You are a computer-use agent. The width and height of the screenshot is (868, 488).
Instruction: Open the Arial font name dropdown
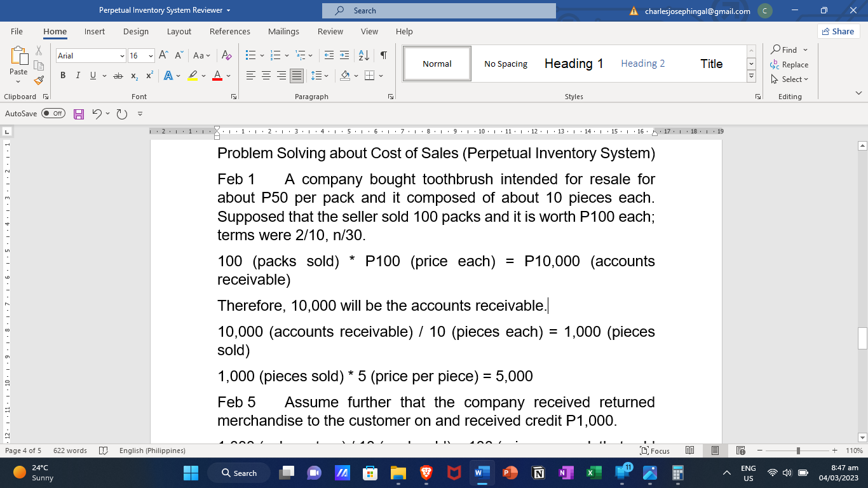tap(122, 56)
